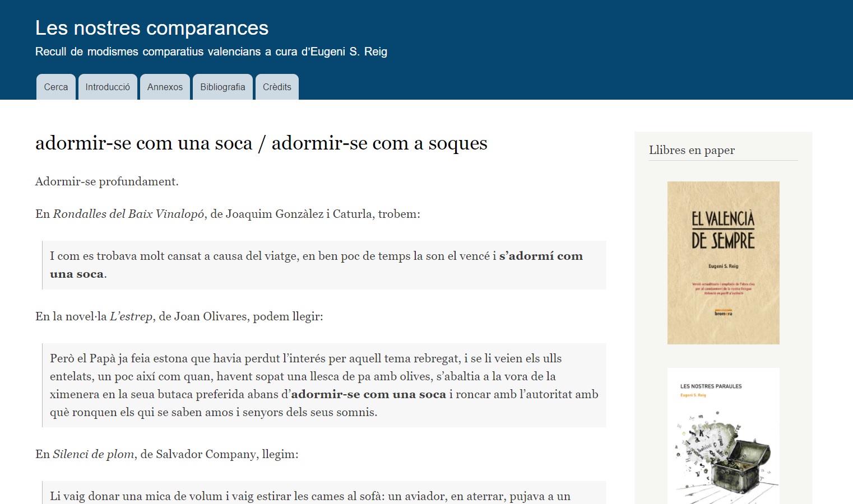
Task: Click the quote starting Li vaig donar
Action: [x=310, y=496]
